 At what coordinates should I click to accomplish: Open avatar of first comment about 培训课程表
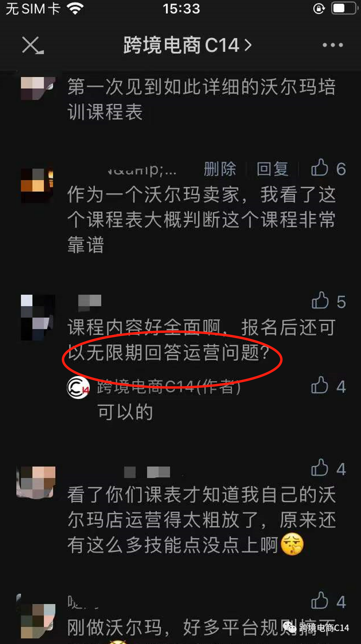pyautogui.click(x=38, y=88)
